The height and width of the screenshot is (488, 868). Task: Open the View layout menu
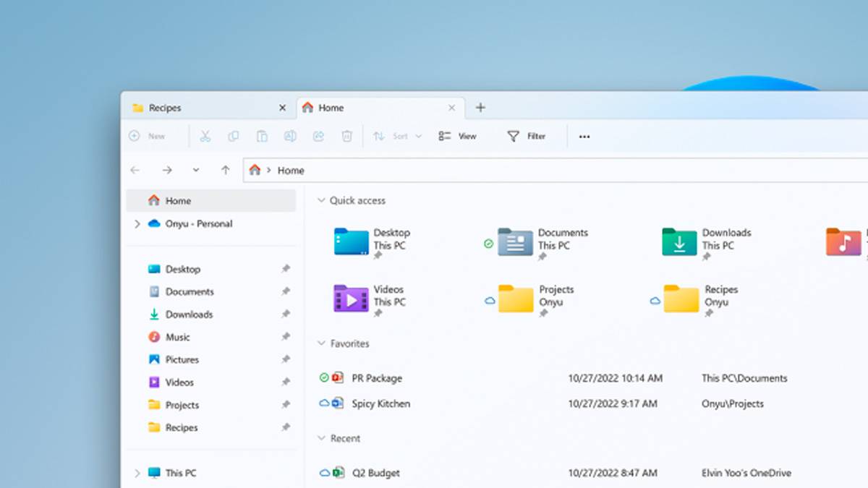(458, 136)
